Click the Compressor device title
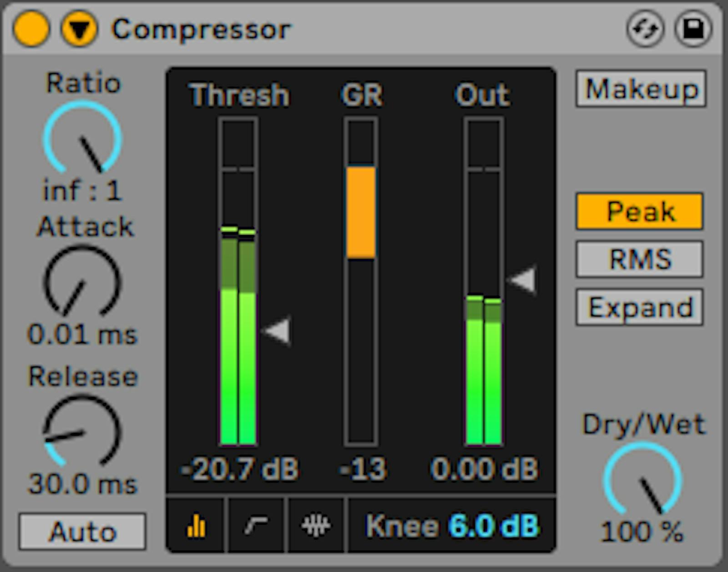 click(201, 29)
